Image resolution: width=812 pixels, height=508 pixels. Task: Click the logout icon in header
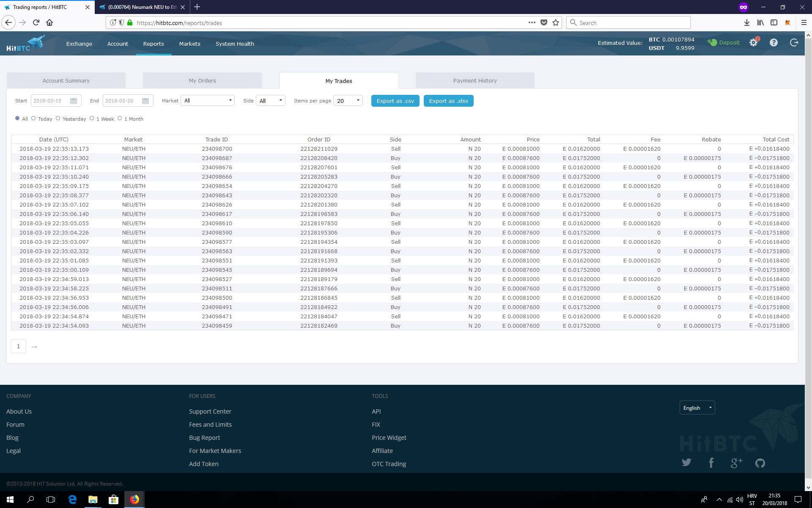coord(794,42)
